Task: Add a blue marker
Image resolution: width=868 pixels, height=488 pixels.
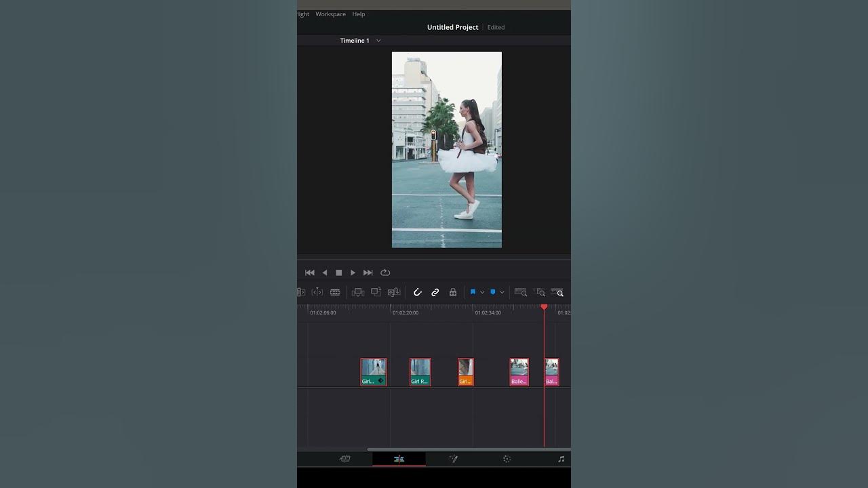Action: (493, 292)
